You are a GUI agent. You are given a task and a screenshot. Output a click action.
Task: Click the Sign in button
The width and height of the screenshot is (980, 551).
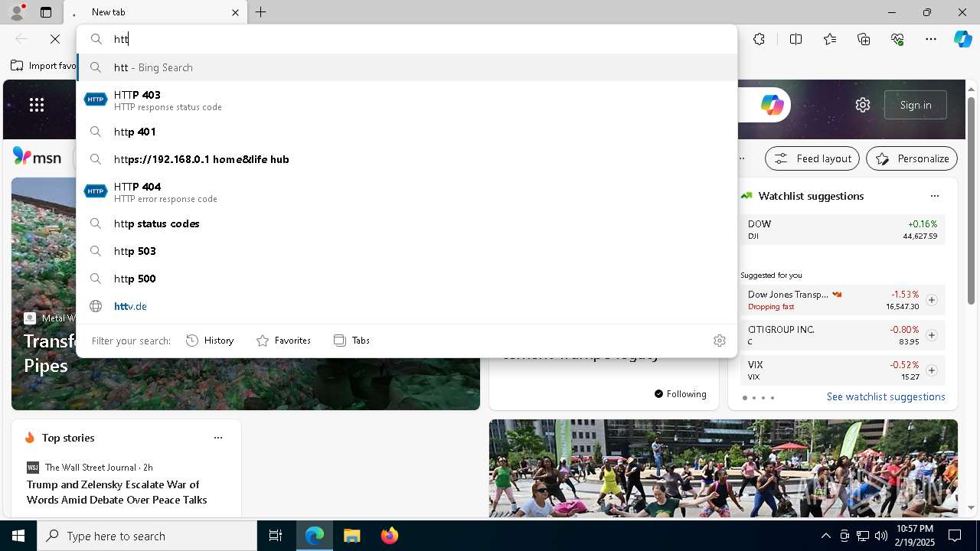pyautogui.click(x=916, y=105)
